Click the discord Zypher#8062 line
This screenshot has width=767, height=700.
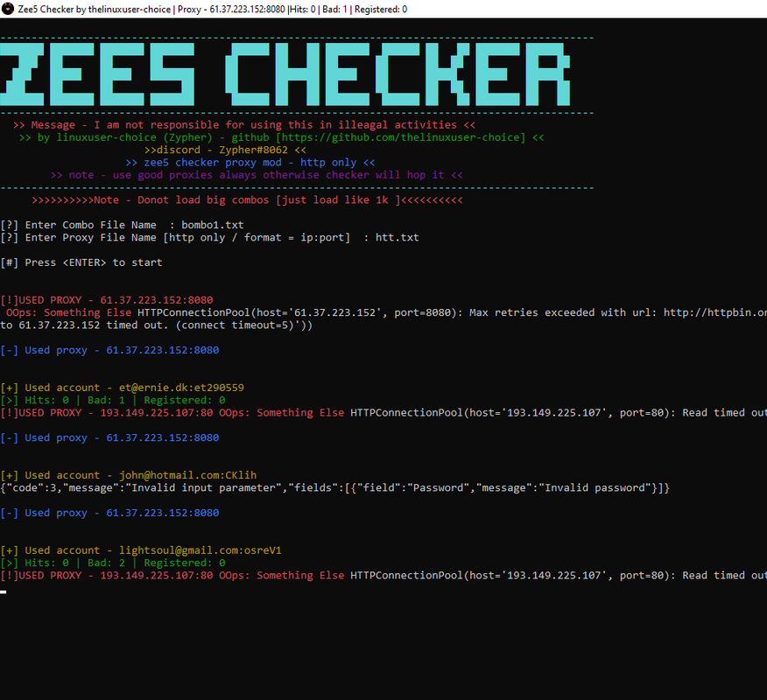pyautogui.click(x=226, y=150)
